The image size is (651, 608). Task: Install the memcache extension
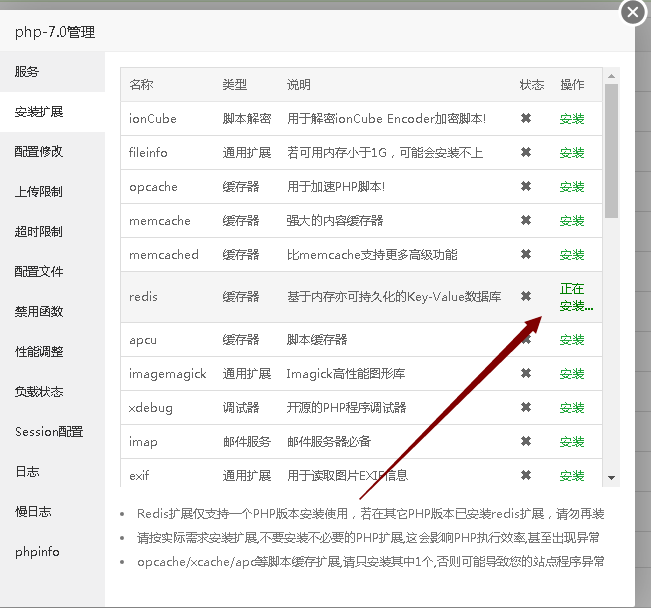tap(572, 221)
